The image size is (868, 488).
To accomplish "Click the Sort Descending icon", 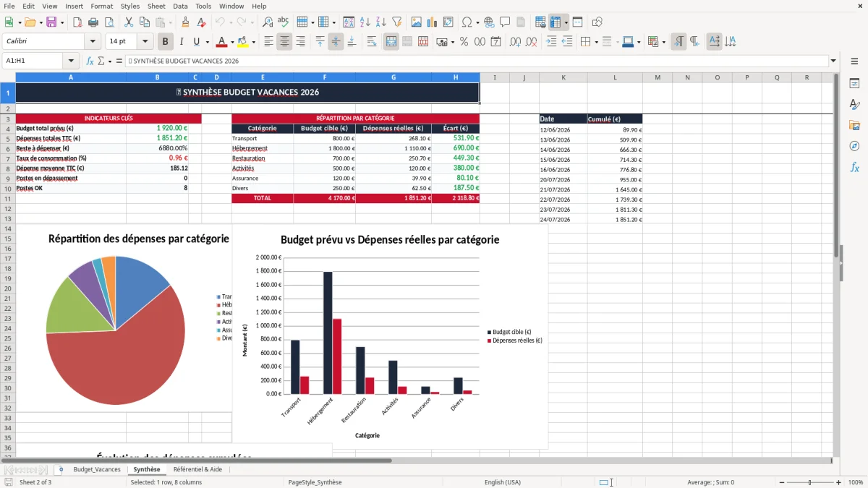I will (x=381, y=22).
